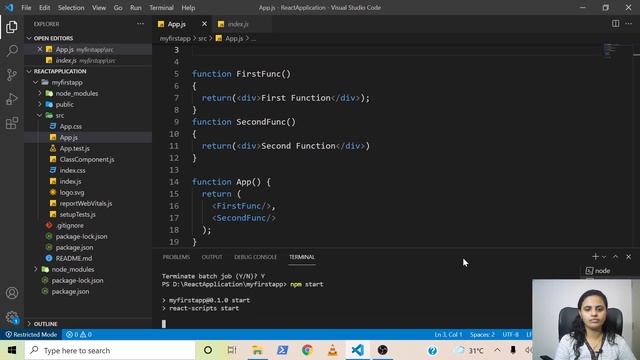
Task: Open the View menu
Action: tap(99, 7)
